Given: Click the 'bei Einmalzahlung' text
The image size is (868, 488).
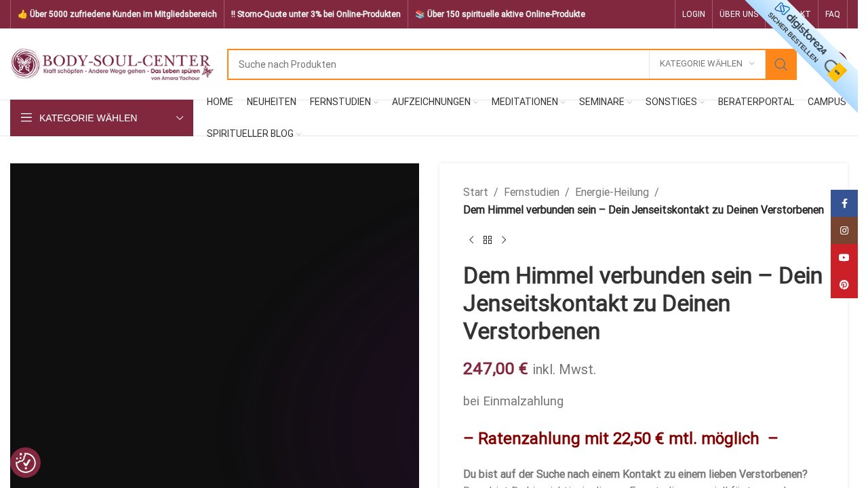Looking at the screenshot, I should (513, 401).
